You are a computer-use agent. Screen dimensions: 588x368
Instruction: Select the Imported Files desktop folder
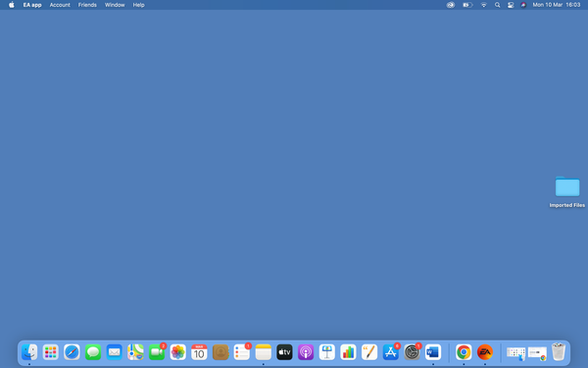tap(567, 191)
